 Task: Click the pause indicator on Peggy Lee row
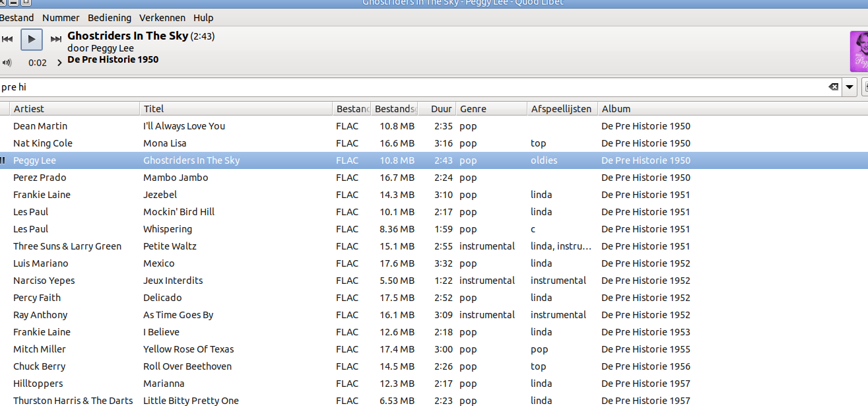pos(3,160)
